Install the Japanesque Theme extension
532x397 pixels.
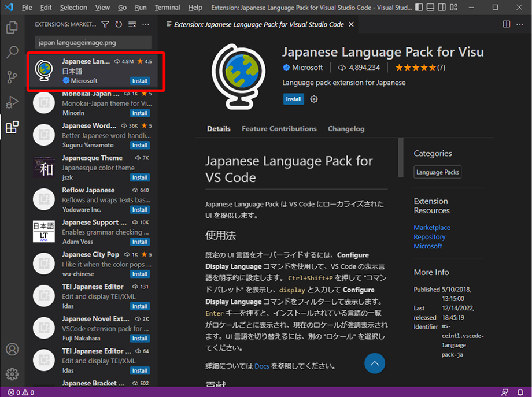click(x=140, y=177)
